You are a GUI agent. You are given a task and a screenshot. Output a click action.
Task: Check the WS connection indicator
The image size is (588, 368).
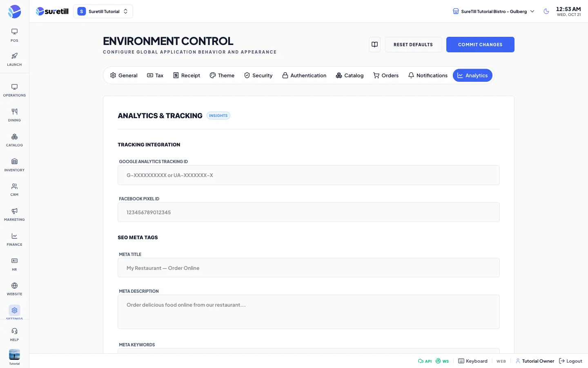click(x=442, y=361)
